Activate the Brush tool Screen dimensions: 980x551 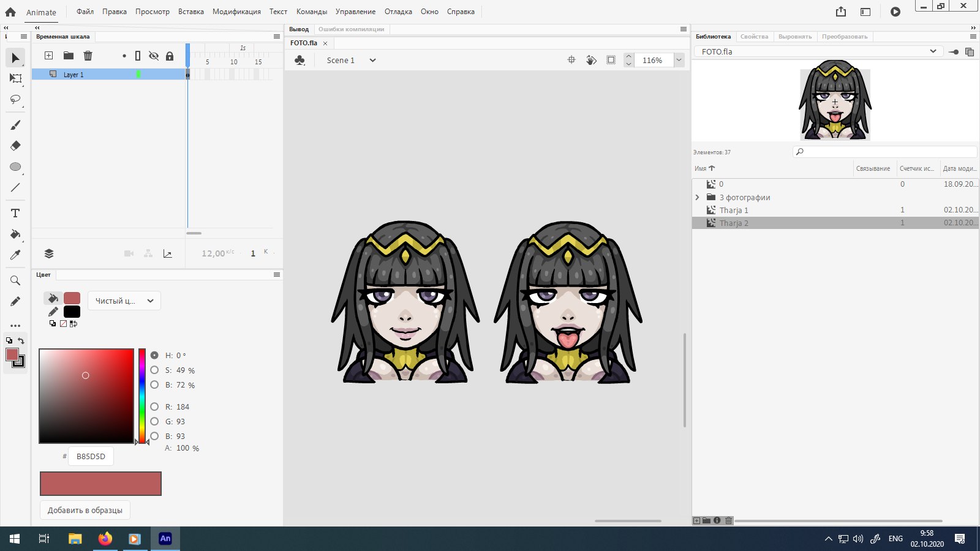pyautogui.click(x=15, y=125)
